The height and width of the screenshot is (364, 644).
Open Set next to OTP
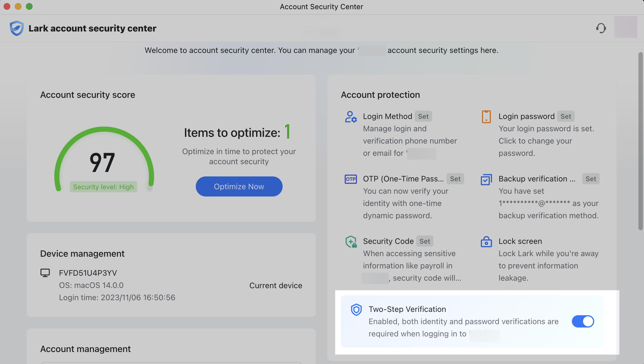pyautogui.click(x=455, y=179)
